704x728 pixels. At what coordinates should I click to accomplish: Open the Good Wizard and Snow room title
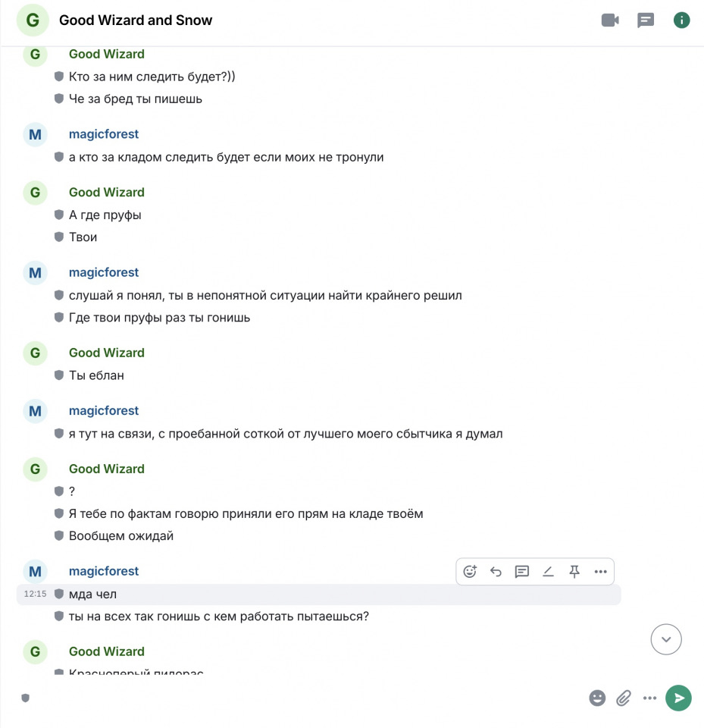(x=136, y=20)
